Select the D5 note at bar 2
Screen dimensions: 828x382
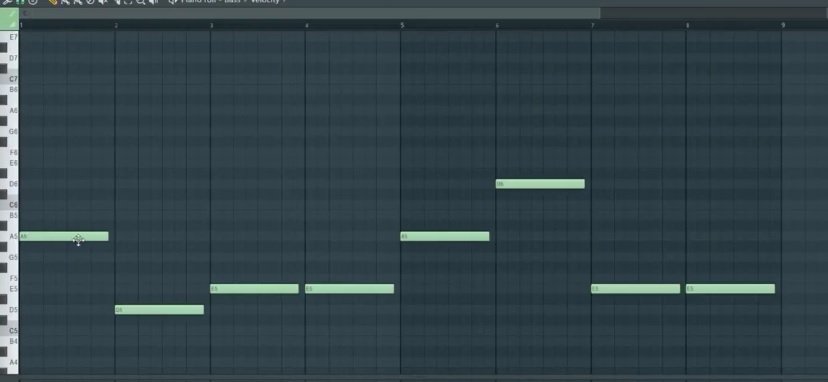159,310
